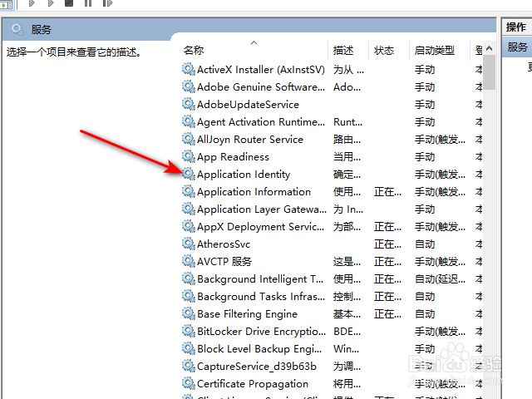Select the AVCTP 服务 name

tap(224, 262)
